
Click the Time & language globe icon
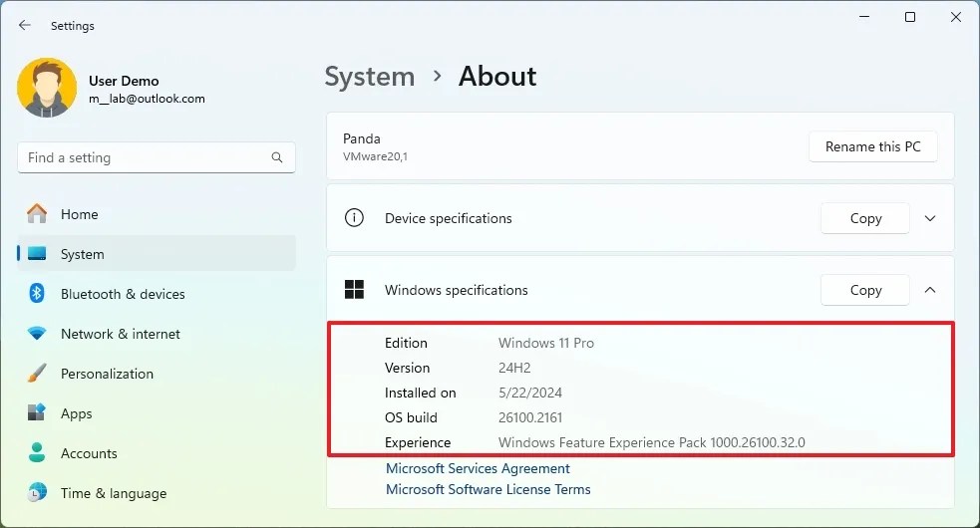pos(37,493)
